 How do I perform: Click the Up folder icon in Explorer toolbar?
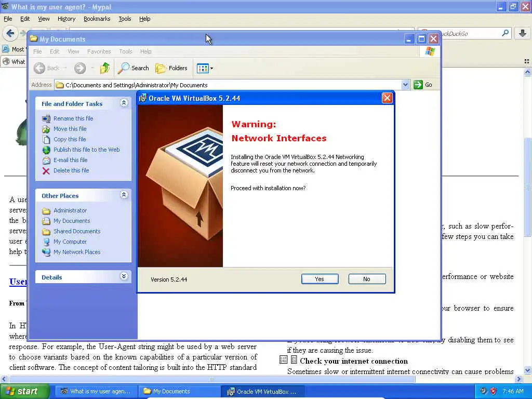(105, 68)
